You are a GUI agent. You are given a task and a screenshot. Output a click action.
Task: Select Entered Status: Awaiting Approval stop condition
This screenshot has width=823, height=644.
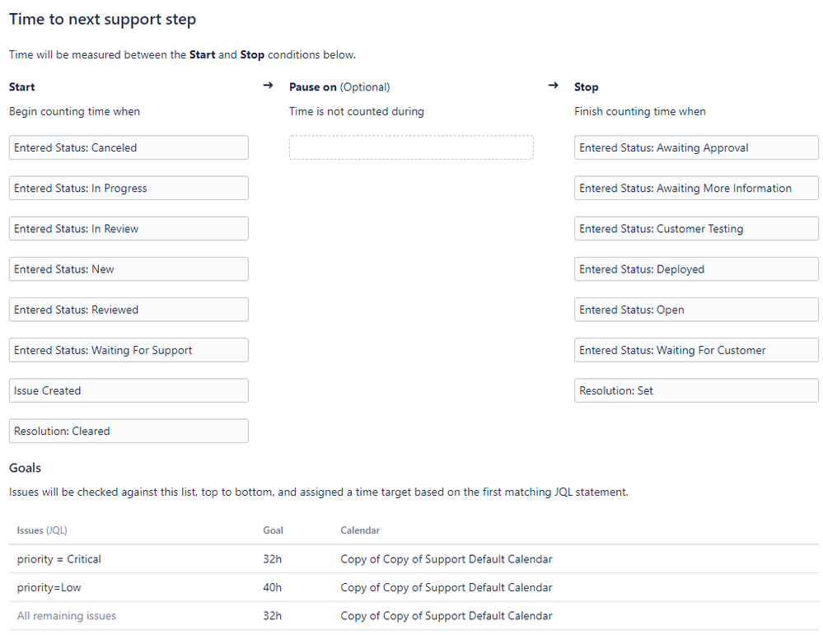[696, 147]
